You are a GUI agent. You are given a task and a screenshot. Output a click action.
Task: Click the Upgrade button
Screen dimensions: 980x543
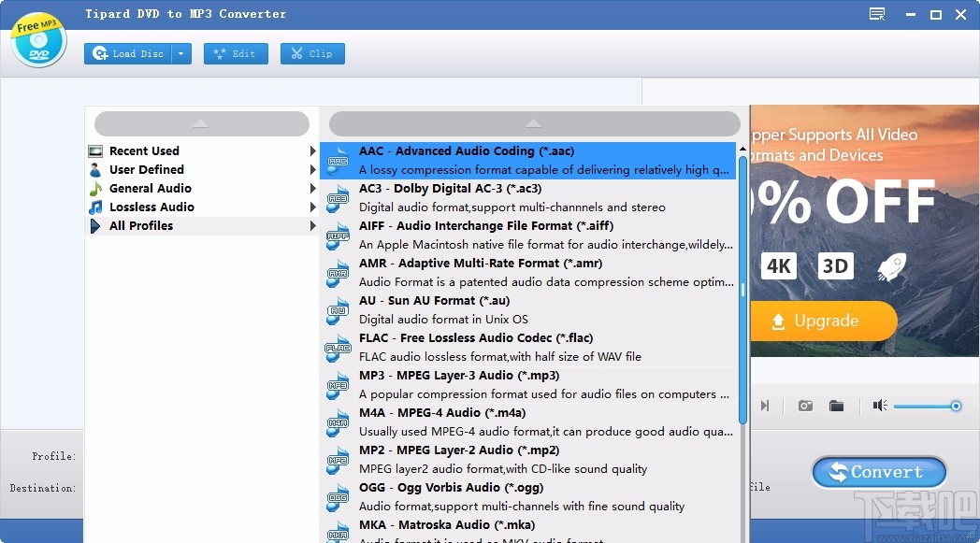824,321
